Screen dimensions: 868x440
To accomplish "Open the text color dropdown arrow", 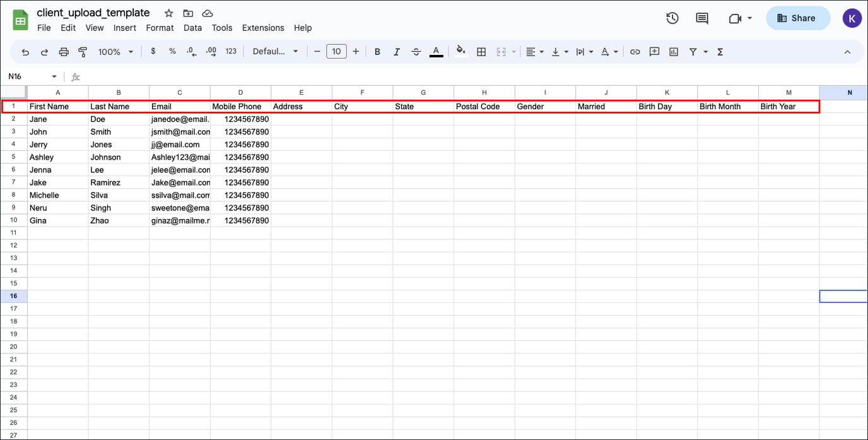I will coord(436,52).
